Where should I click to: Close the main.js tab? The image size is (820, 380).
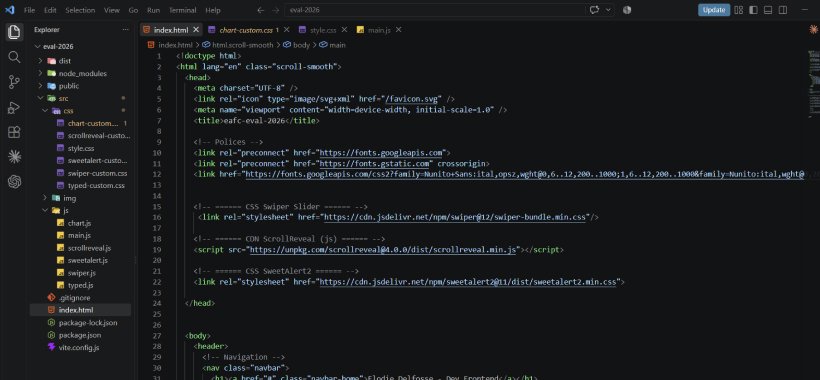399,30
